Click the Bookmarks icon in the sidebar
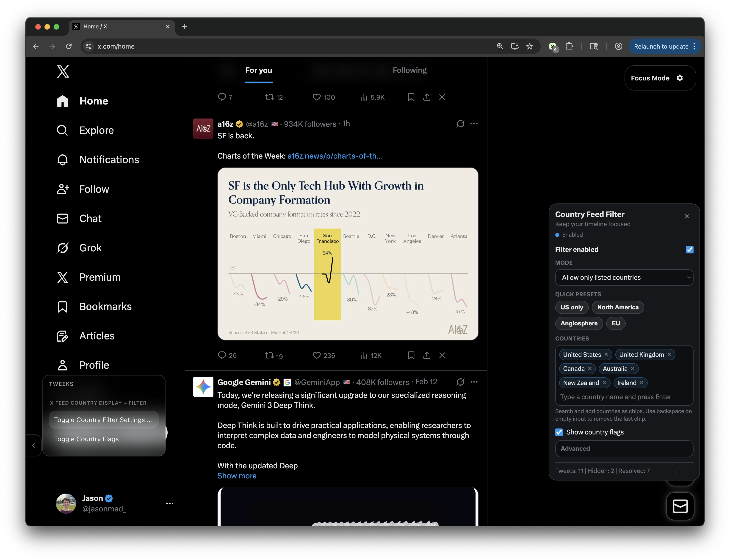Image resolution: width=730 pixels, height=560 pixels. pyautogui.click(x=62, y=307)
